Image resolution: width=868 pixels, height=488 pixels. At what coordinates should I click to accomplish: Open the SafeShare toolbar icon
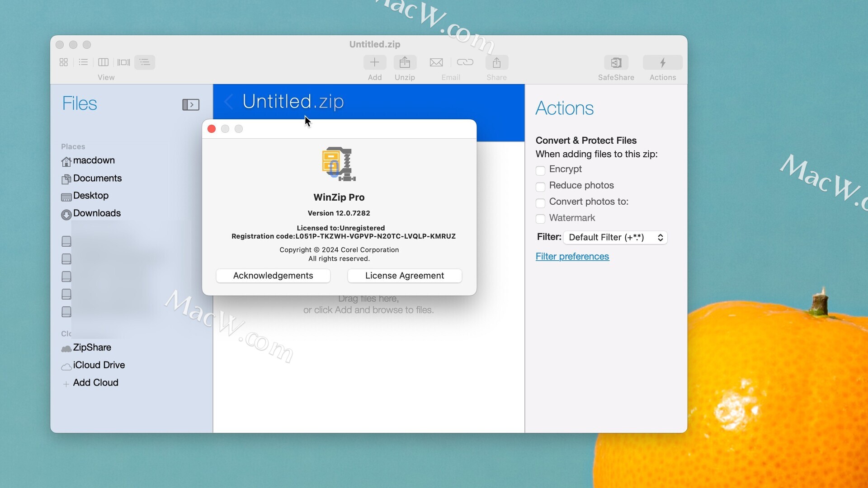(616, 62)
